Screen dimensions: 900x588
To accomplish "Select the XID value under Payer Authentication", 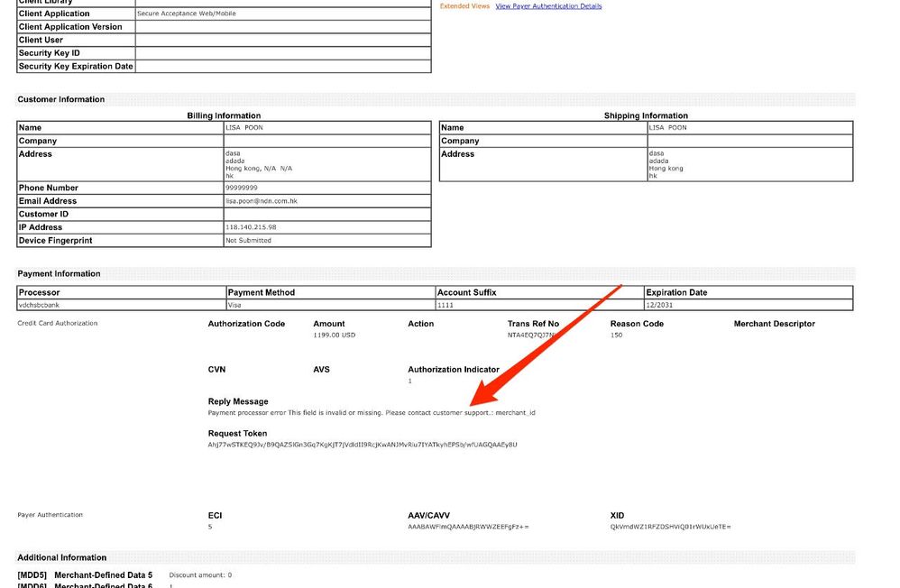I will pyautogui.click(x=670, y=527).
